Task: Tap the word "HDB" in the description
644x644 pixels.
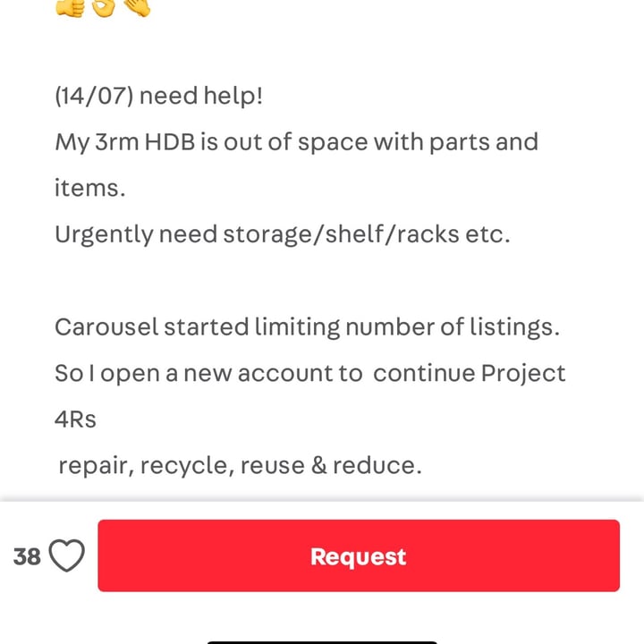Action: tap(170, 142)
